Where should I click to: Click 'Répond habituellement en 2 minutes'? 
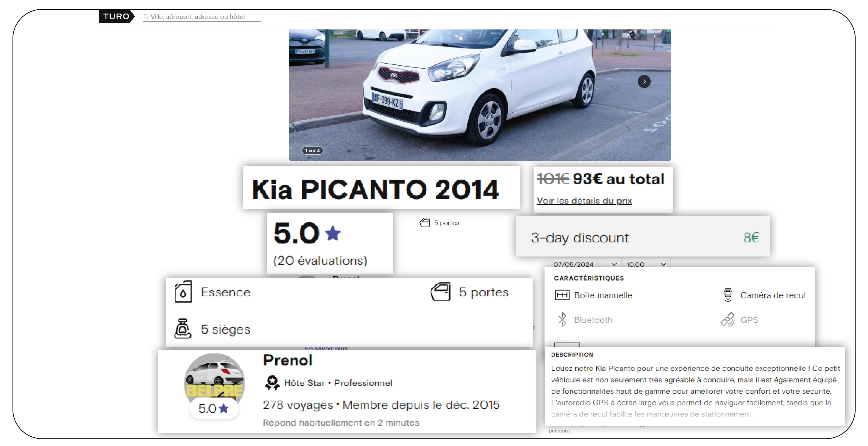pos(341,423)
